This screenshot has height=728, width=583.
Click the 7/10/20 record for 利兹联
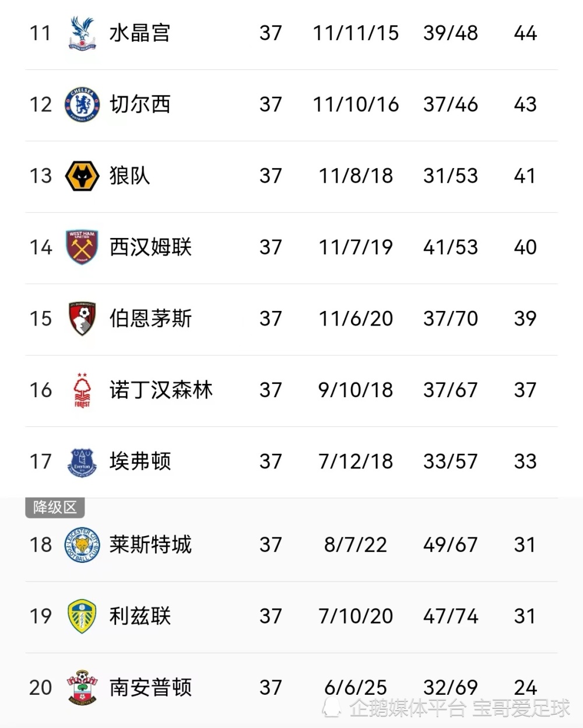[x=356, y=616]
